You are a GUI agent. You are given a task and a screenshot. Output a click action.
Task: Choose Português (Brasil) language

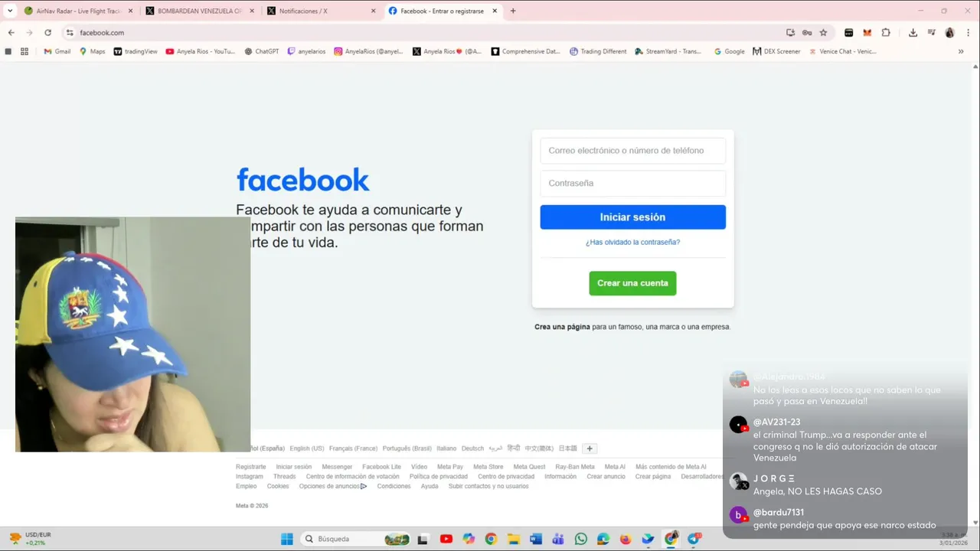tap(407, 448)
